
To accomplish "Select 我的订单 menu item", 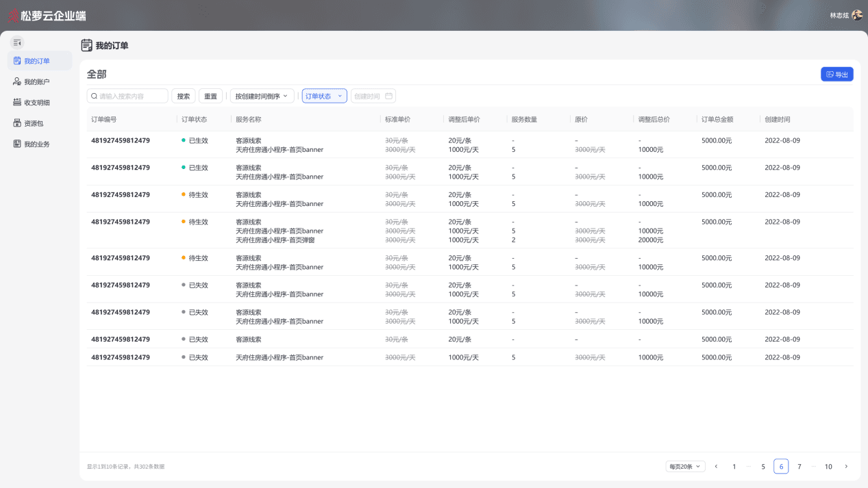I will click(x=40, y=61).
